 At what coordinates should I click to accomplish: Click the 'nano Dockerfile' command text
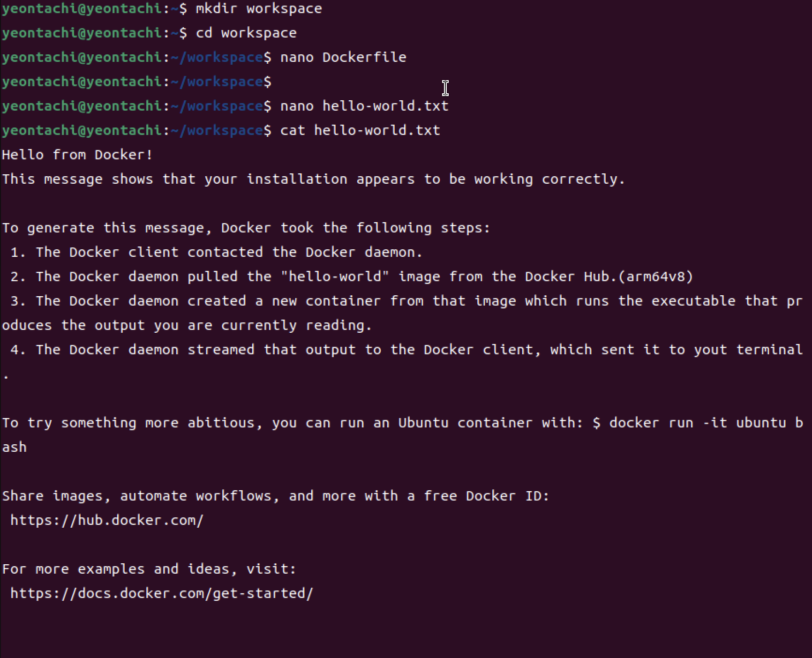(x=344, y=57)
